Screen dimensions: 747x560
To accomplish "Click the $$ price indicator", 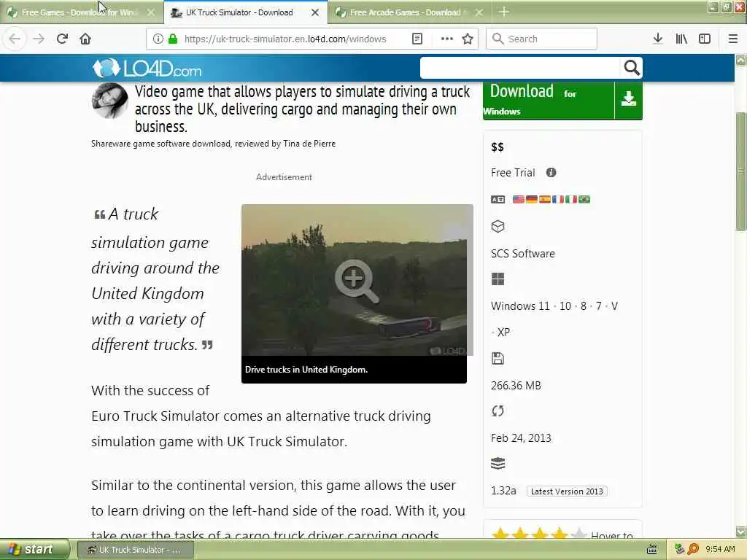I will click(x=498, y=147).
